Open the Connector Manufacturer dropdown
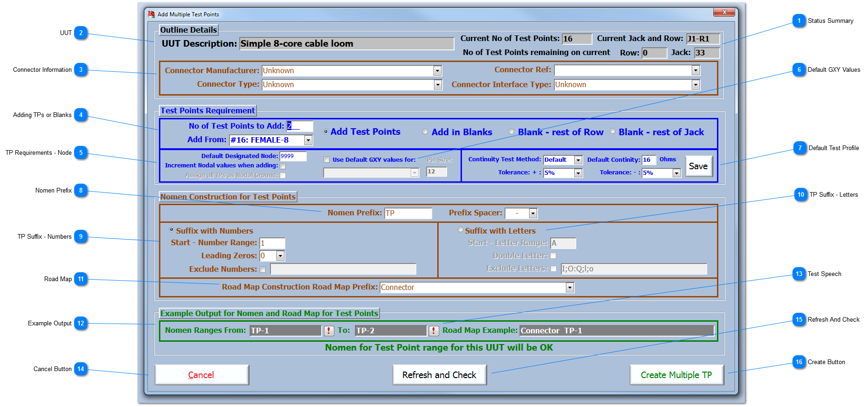 click(x=437, y=71)
